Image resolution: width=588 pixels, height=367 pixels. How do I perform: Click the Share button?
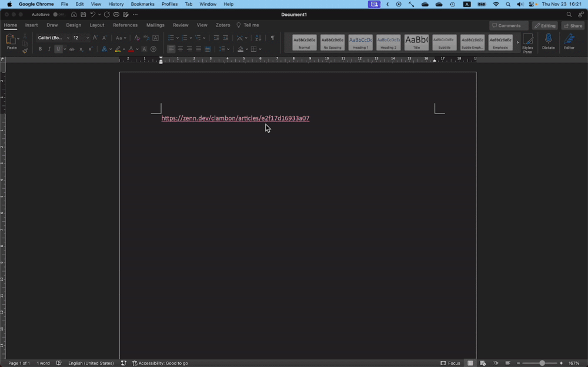tap(573, 25)
